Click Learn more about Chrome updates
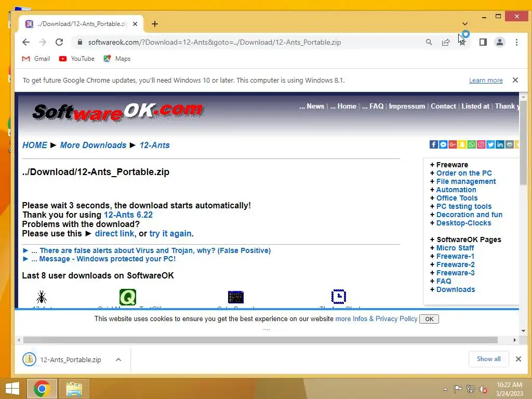Viewport: 532px width, 399px height. click(486, 81)
